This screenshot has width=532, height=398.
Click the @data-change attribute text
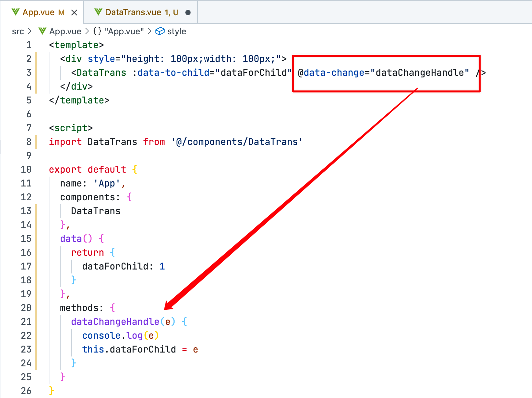click(331, 72)
